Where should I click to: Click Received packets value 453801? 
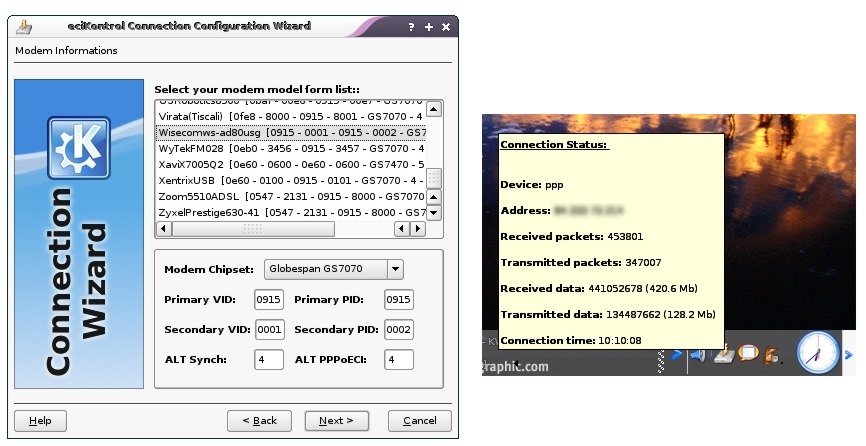[625, 237]
